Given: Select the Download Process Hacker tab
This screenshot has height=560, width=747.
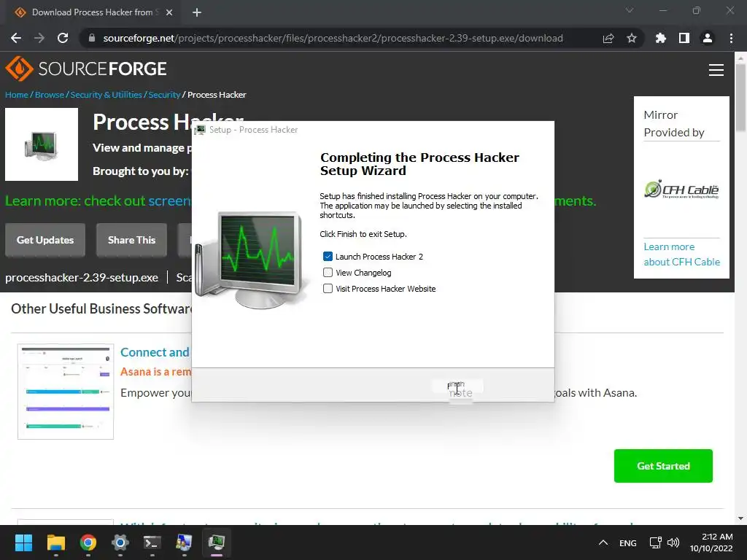Looking at the screenshot, I should pyautogui.click(x=93, y=12).
